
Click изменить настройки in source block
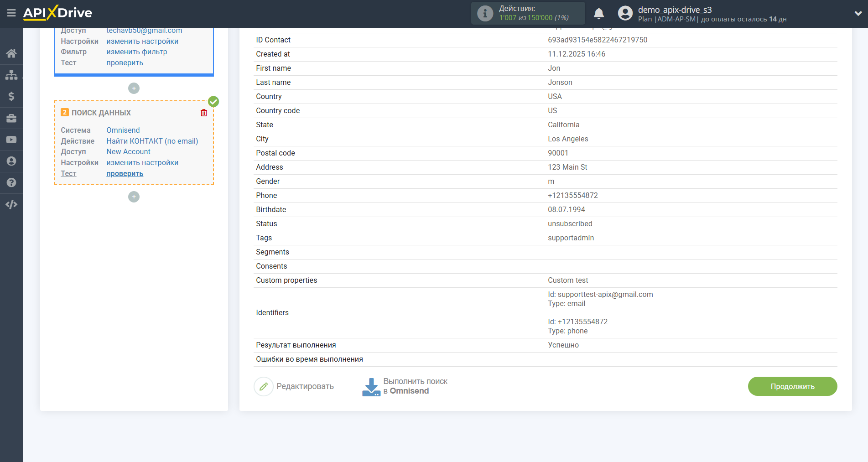coord(142,41)
